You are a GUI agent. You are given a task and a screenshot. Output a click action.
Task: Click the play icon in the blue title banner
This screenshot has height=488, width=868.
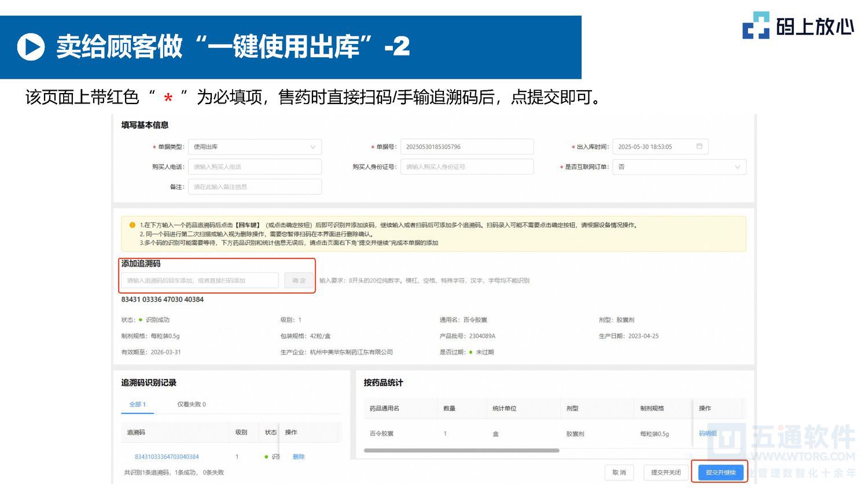(32, 47)
